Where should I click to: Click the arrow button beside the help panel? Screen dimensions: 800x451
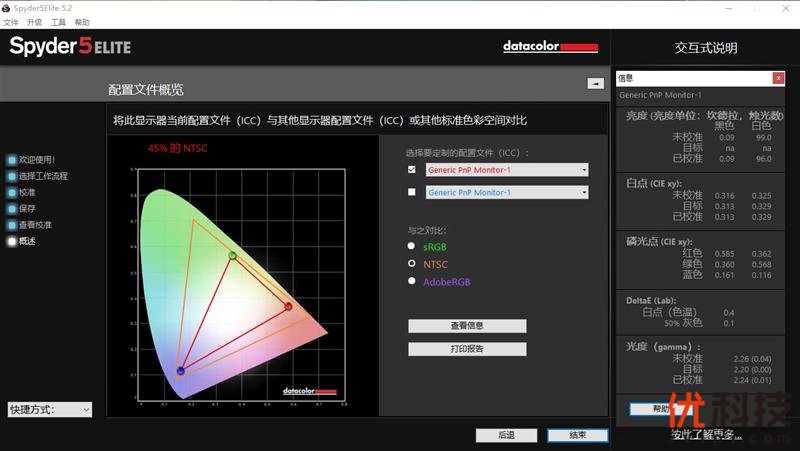[x=594, y=83]
